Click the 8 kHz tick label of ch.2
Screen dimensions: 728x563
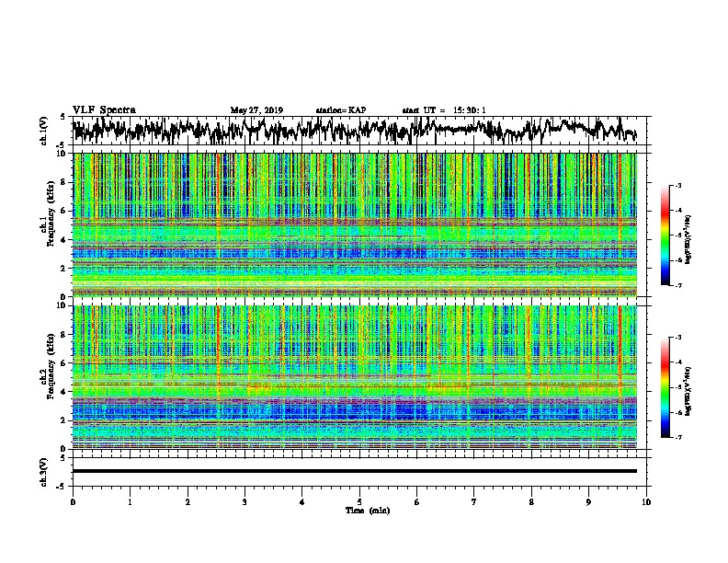pos(63,334)
